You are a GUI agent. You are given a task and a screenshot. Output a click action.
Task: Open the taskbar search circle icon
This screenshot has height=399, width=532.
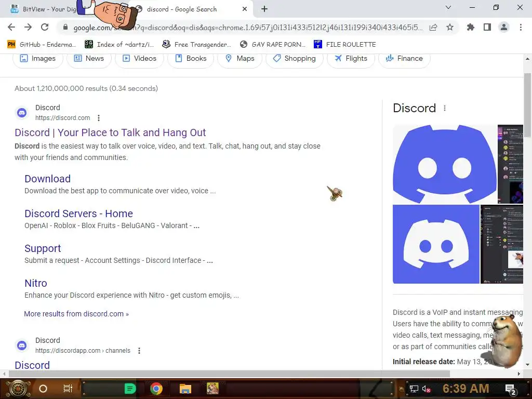[43, 389]
